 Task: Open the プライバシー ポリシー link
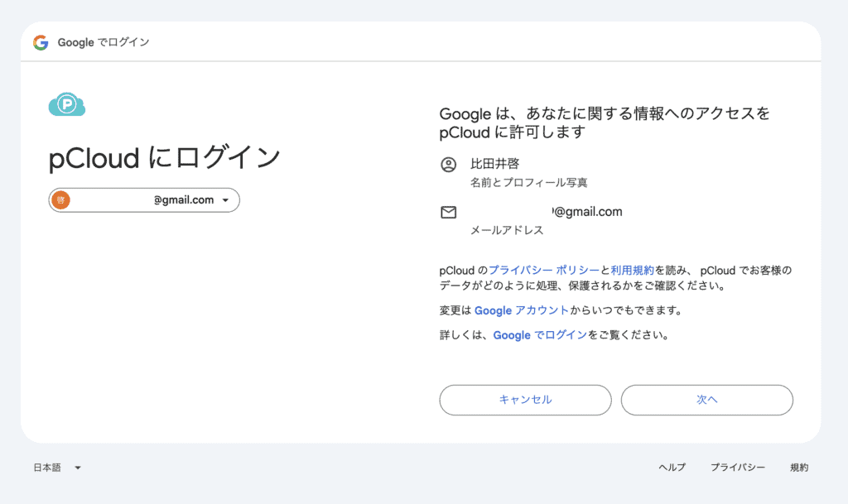point(544,270)
